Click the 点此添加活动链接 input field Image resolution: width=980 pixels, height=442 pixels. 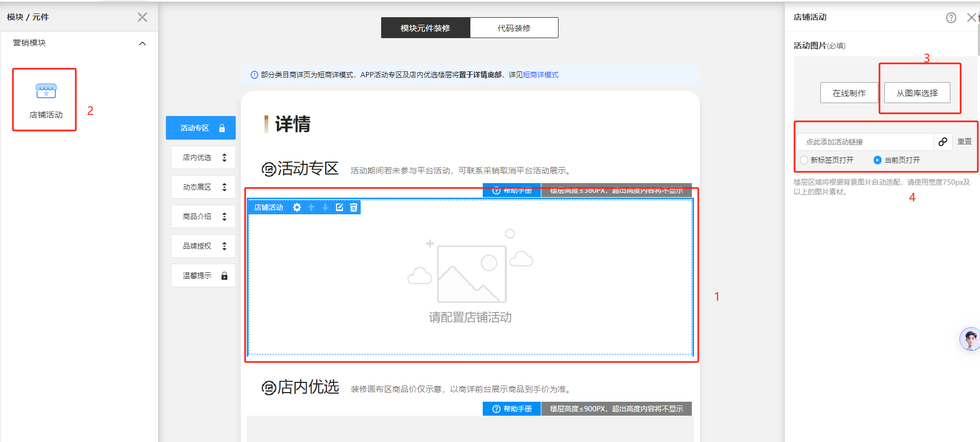[x=865, y=142]
